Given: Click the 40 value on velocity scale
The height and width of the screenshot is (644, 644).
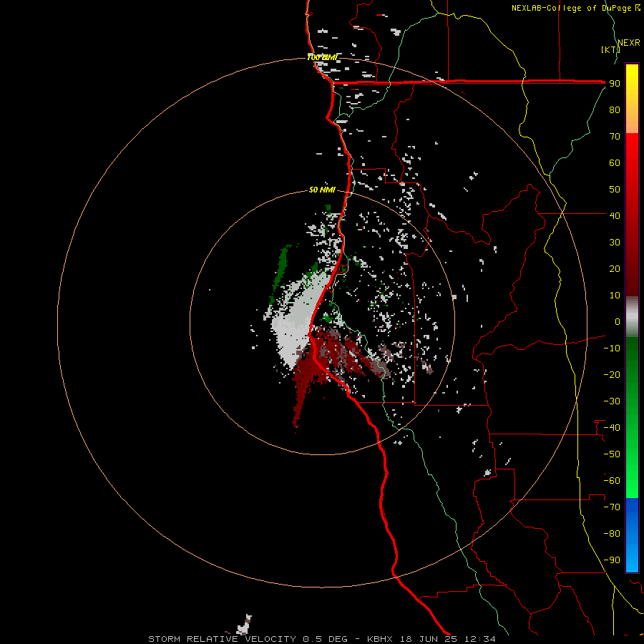Looking at the screenshot, I should (x=615, y=215).
